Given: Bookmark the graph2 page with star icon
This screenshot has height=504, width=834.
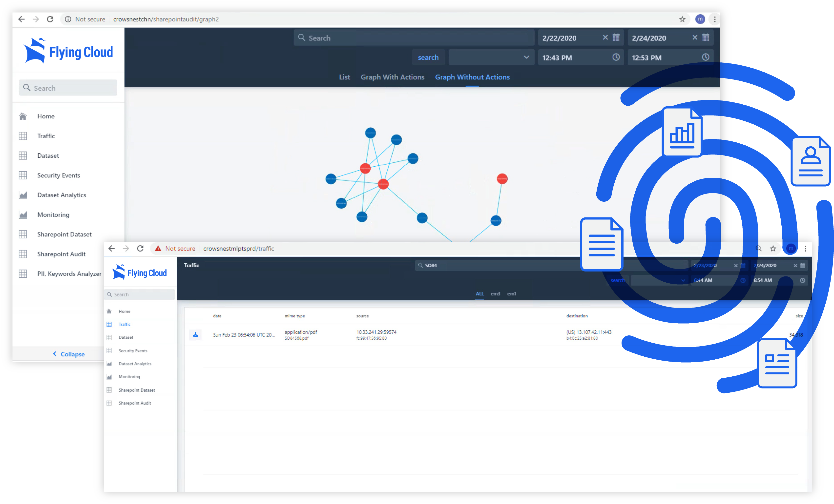Looking at the screenshot, I should [682, 19].
